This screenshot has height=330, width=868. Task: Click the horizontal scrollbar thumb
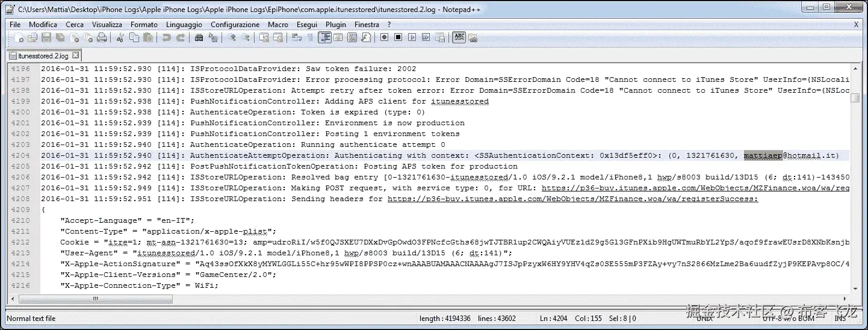pos(95,299)
